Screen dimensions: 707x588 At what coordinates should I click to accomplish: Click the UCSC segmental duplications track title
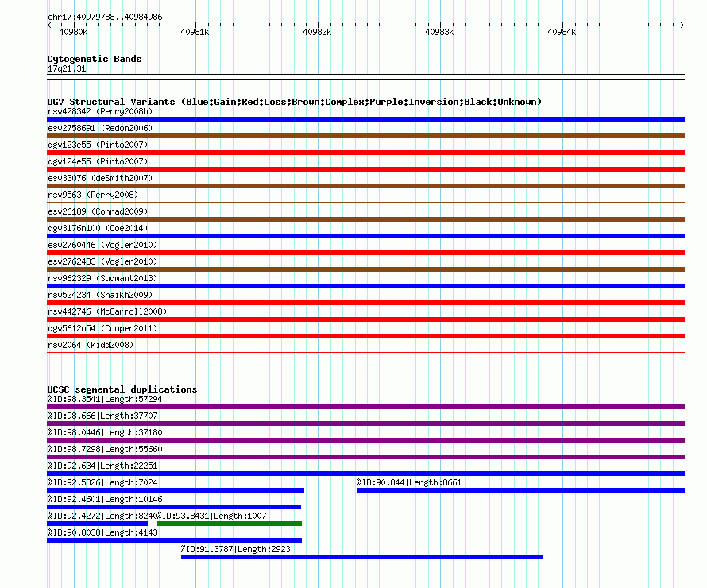(x=122, y=389)
